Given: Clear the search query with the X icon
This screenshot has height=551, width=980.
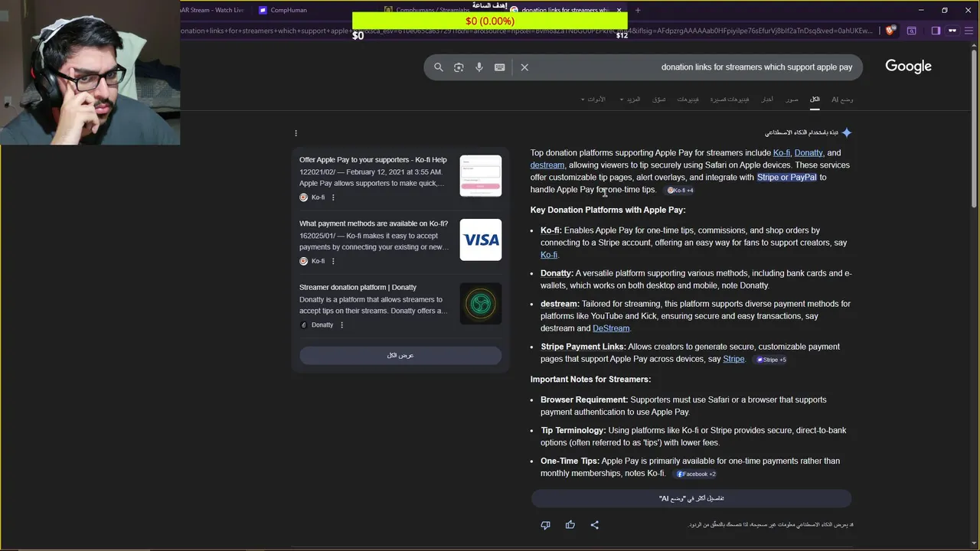Looking at the screenshot, I should click(x=524, y=67).
